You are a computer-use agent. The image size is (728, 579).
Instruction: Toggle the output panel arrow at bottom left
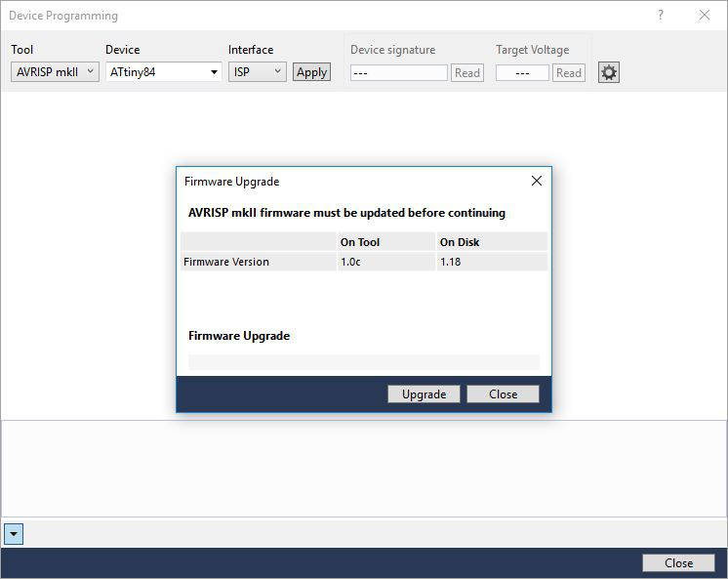click(14, 534)
